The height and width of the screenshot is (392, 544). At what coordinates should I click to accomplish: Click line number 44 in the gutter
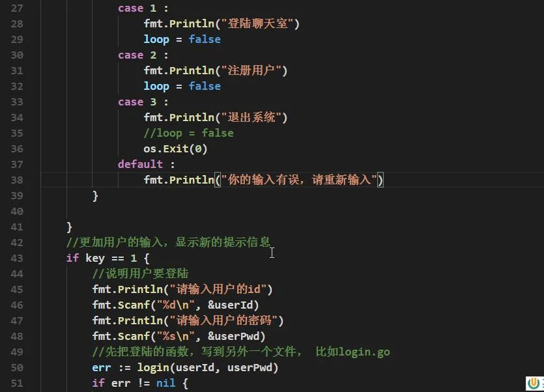click(x=17, y=273)
